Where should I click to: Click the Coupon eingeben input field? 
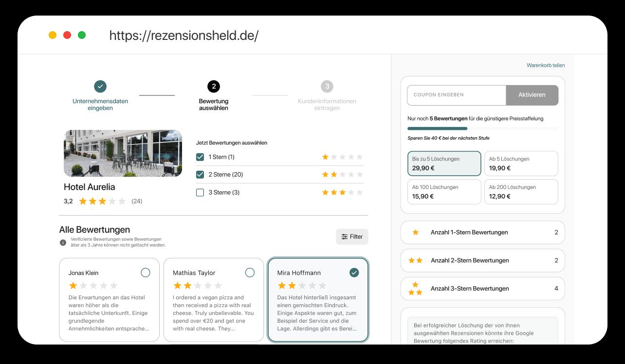click(457, 95)
